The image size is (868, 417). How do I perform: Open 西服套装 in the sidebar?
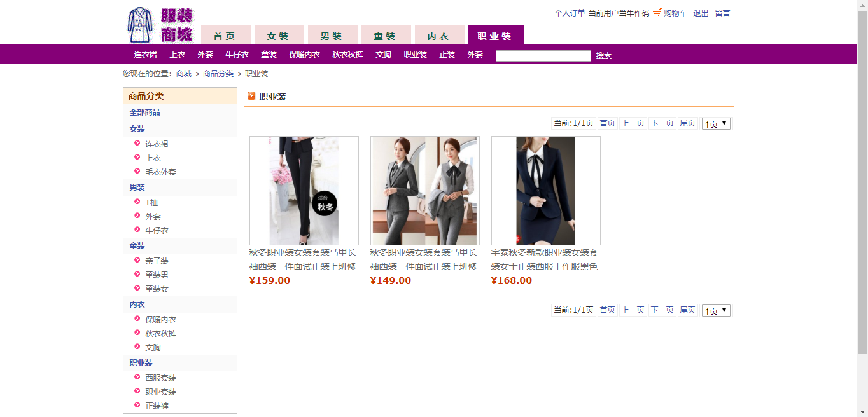(x=160, y=378)
